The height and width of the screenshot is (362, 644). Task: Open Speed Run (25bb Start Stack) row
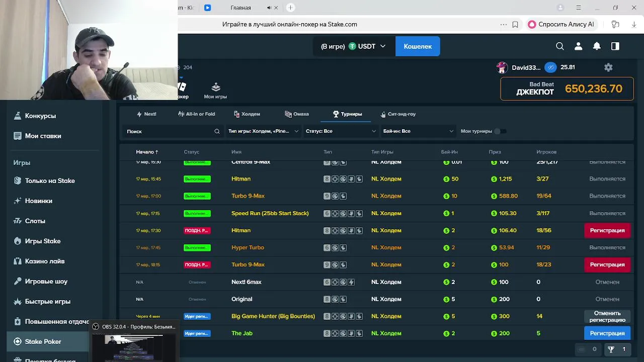[376, 213]
